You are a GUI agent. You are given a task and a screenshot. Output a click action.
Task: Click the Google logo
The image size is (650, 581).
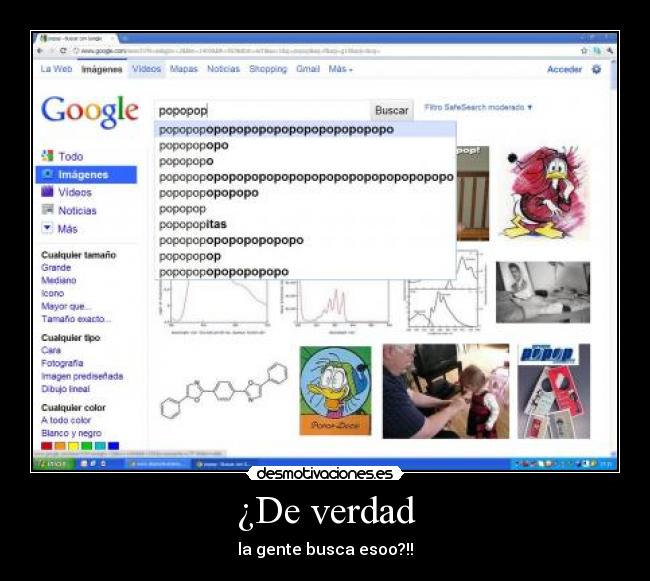click(x=90, y=111)
